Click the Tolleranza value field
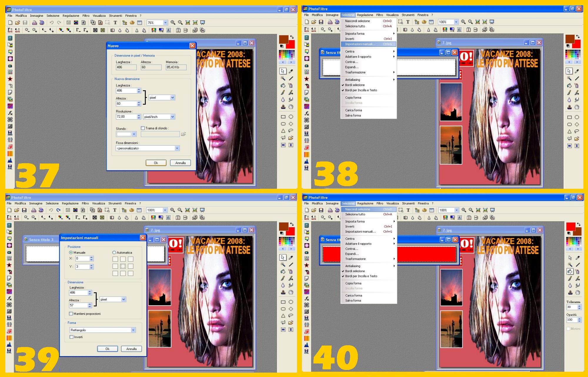 (572, 307)
